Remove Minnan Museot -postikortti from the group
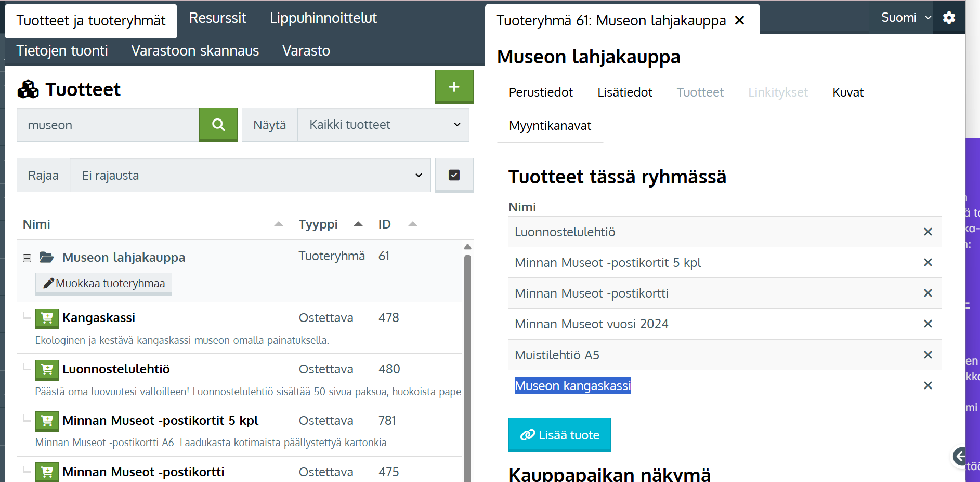980x482 pixels. pos(927,293)
